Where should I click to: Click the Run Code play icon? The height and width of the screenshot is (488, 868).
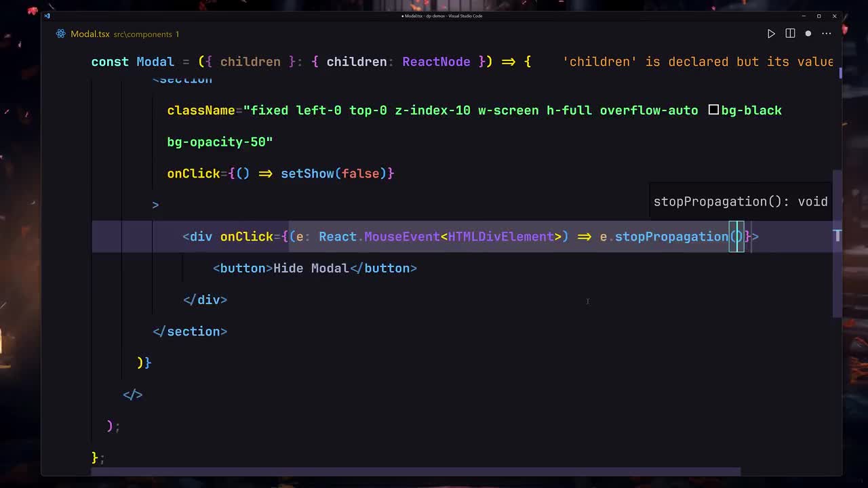[x=771, y=34]
